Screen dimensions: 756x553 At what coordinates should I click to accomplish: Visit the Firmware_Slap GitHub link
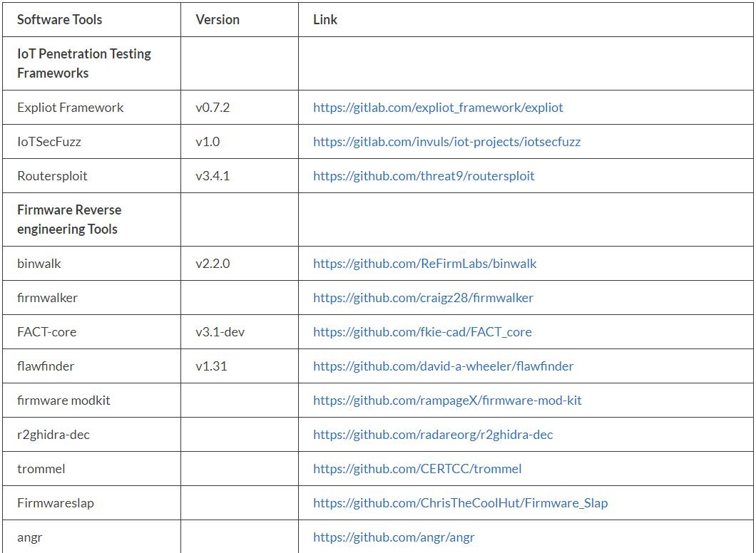point(460,503)
